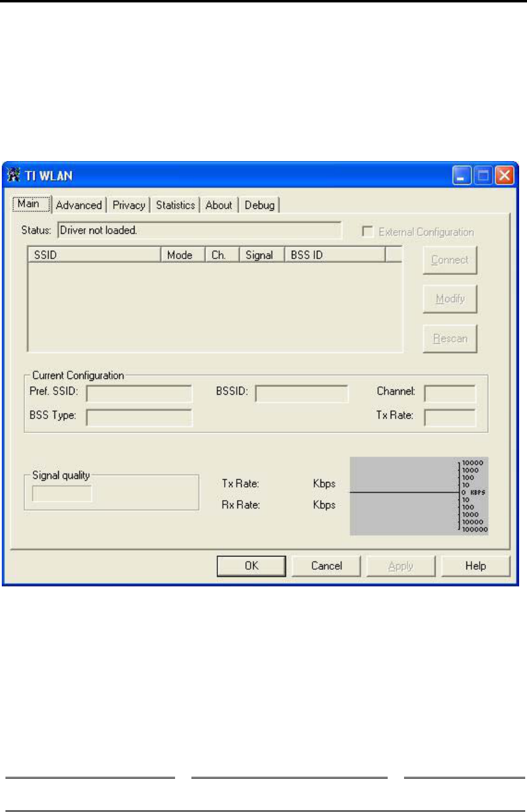Click the BSSID field

click(x=302, y=394)
